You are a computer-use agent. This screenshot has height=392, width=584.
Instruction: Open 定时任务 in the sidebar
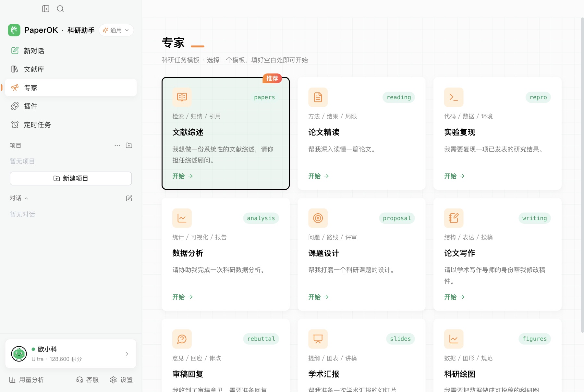(x=71, y=125)
